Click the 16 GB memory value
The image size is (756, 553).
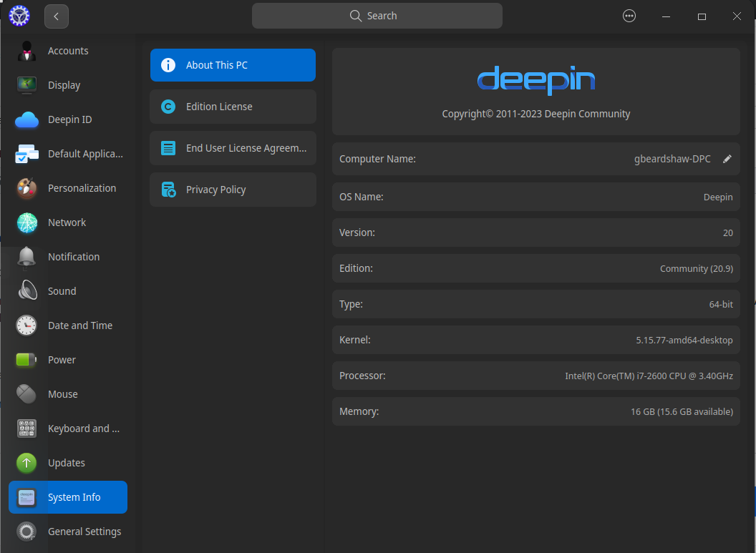point(682,412)
